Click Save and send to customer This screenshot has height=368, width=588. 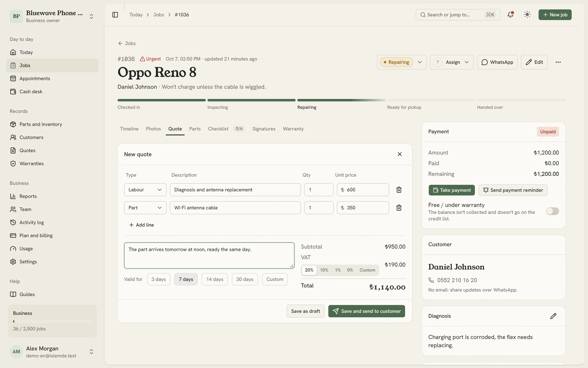point(367,311)
